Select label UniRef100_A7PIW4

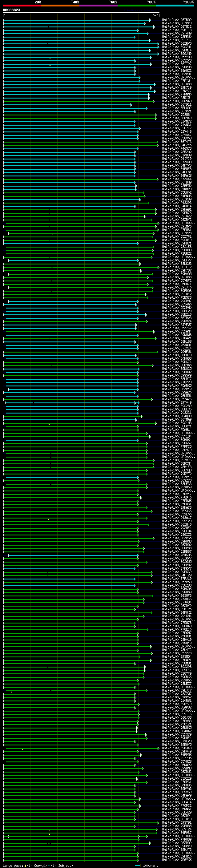[x=177, y=81]
